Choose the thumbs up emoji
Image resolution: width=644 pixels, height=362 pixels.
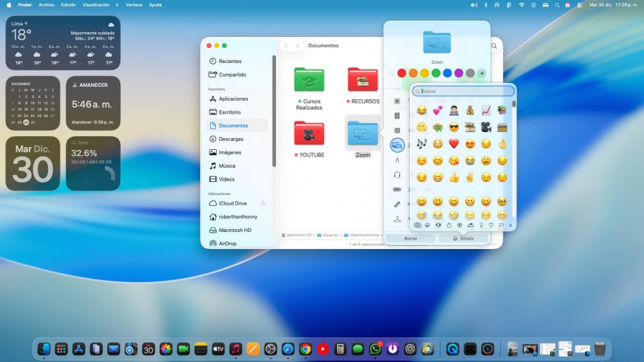[454, 177]
